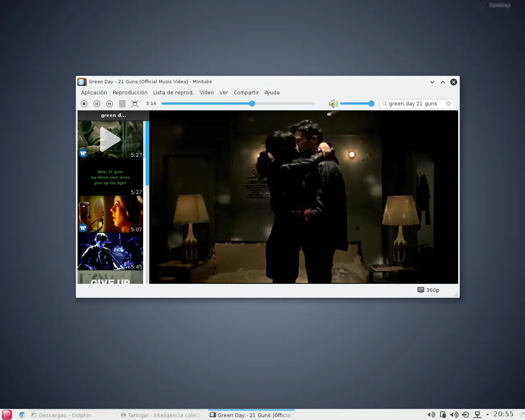Click the Minitube window title text
Screen dimensions: 525x420
150,82
